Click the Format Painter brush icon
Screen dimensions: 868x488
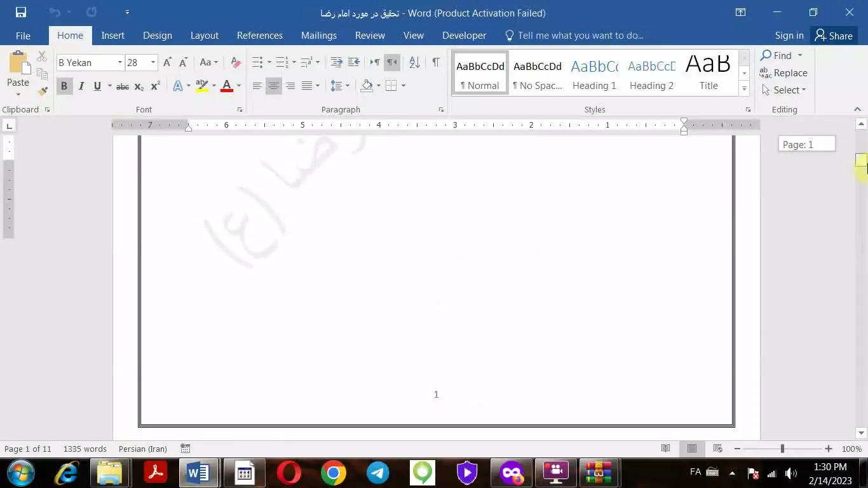click(43, 91)
